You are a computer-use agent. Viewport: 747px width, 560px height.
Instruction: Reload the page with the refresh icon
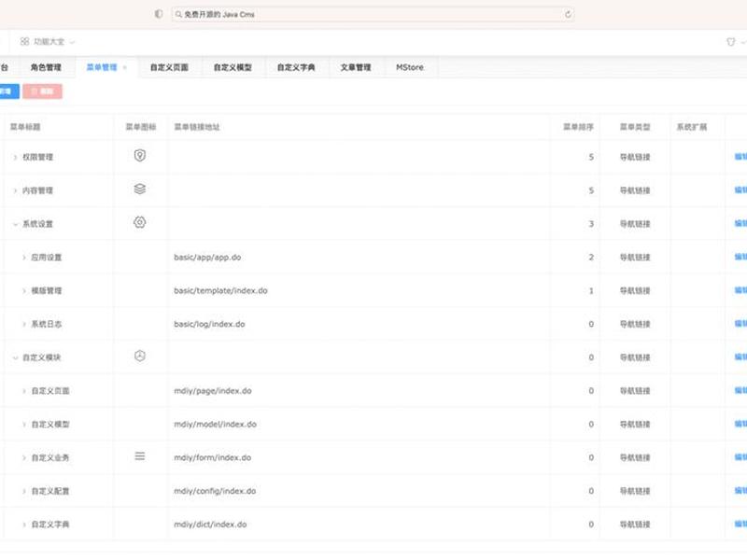pyautogui.click(x=568, y=14)
